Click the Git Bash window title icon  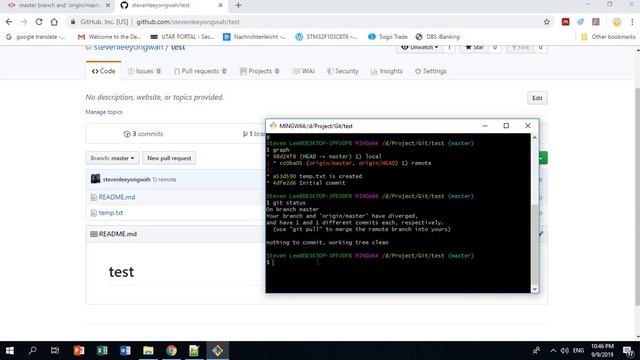pyautogui.click(x=273, y=126)
